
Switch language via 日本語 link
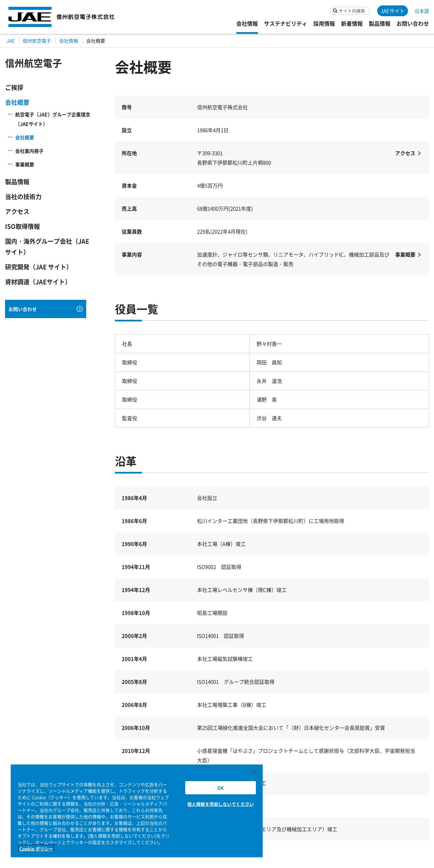(x=422, y=11)
